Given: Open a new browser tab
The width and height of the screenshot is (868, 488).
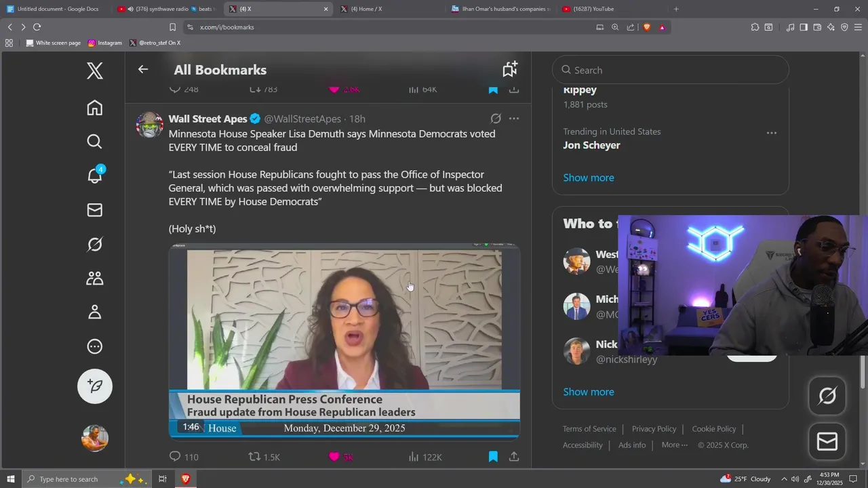Looking at the screenshot, I should click(676, 9).
